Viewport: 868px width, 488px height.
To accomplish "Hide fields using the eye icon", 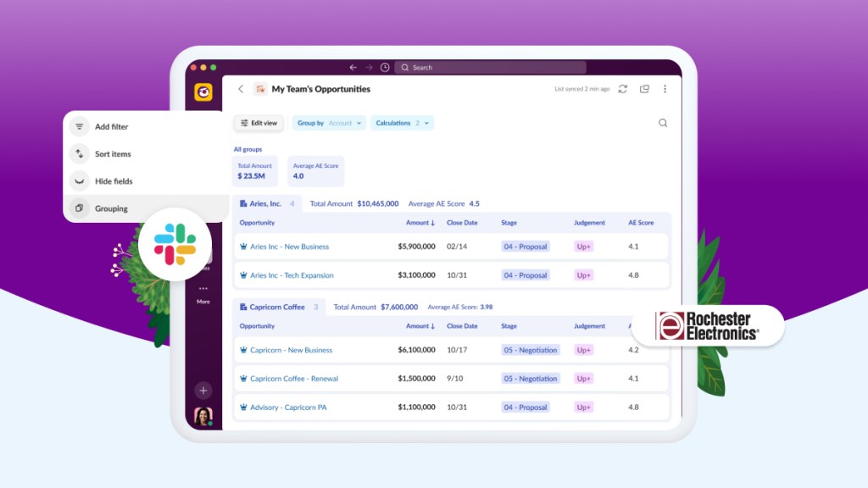I will [79, 180].
